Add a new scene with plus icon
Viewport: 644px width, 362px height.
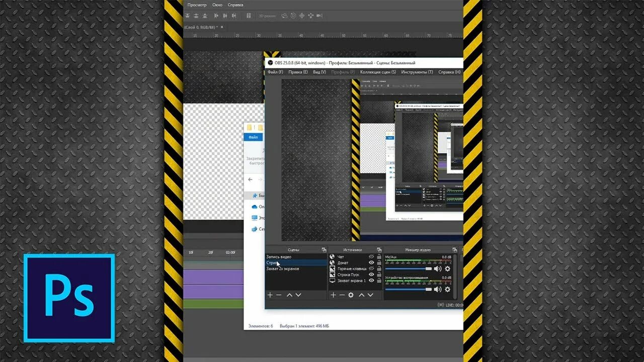coord(270,295)
